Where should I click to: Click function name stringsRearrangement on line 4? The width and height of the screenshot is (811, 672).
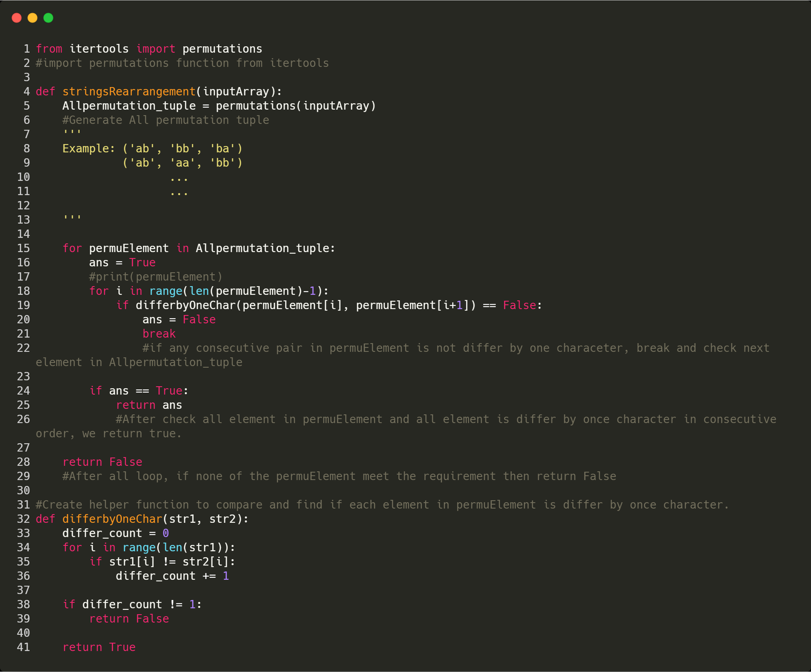click(x=129, y=91)
